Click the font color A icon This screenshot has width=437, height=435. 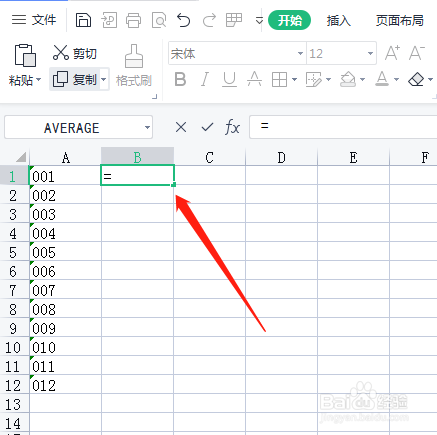click(382, 80)
